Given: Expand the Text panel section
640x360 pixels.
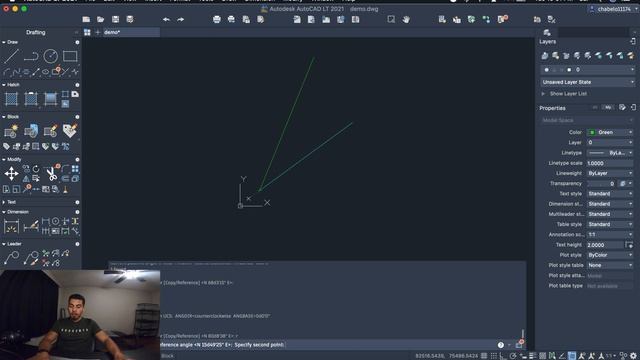Looking at the screenshot, I should [4, 202].
